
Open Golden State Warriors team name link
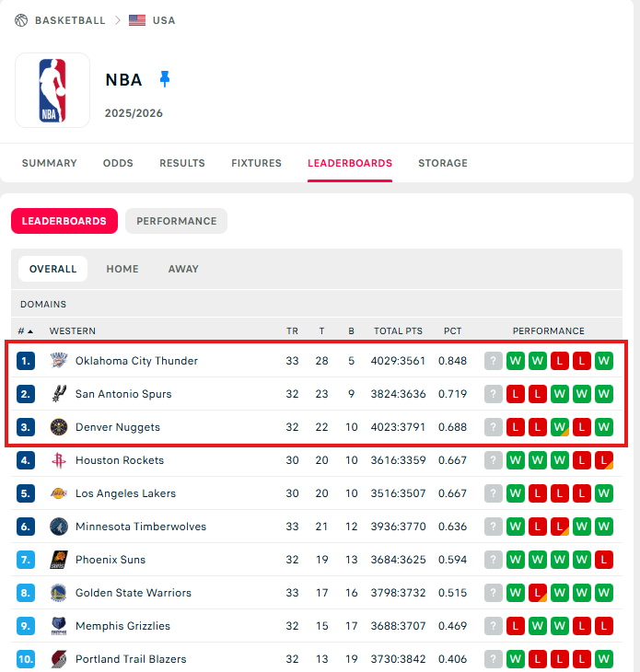coord(134,593)
